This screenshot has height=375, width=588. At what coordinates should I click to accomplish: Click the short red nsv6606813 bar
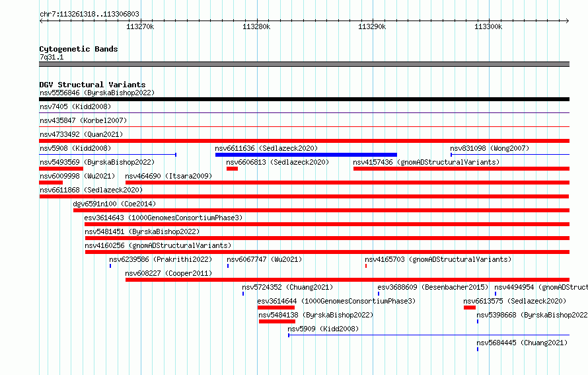pyautogui.click(x=232, y=169)
